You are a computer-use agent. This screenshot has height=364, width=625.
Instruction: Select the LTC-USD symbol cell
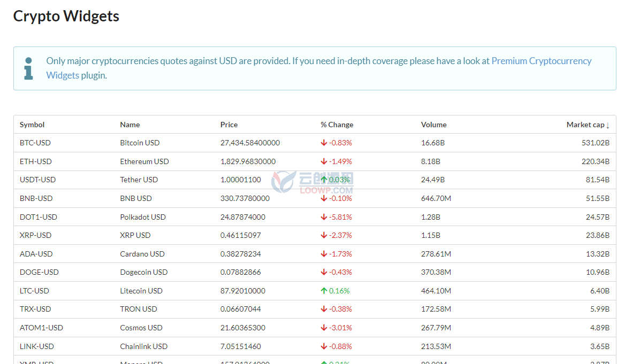coord(34,291)
